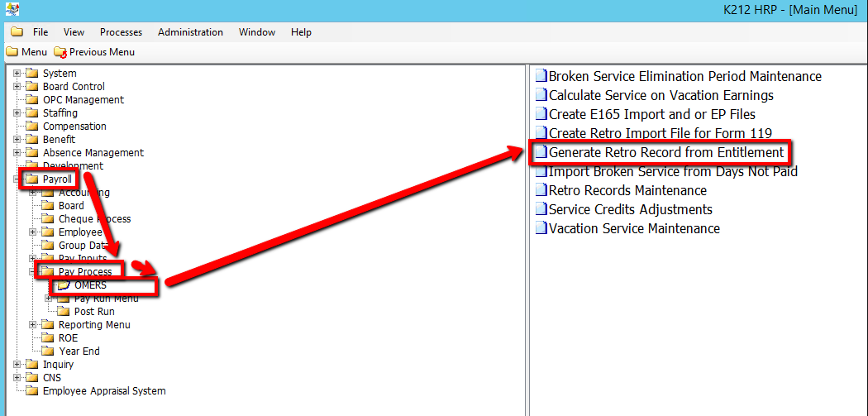Select the OMERS open folder icon
868x416 pixels.
click(64, 285)
